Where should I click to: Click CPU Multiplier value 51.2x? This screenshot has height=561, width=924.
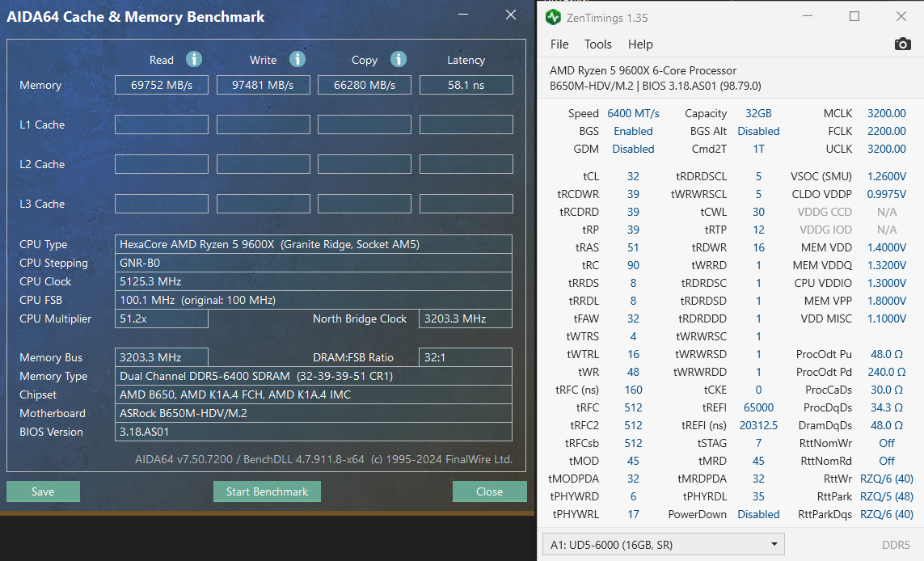[162, 318]
